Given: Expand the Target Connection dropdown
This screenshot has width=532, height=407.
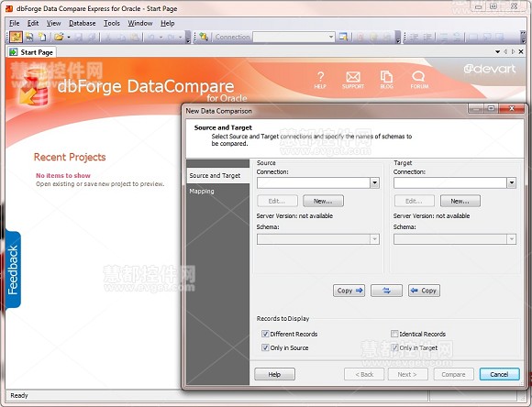Looking at the screenshot, I should (511, 183).
